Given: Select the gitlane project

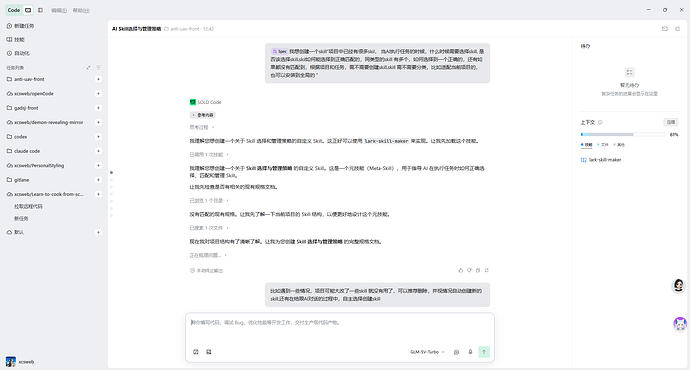Looking at the screenshot, I should coord(18,180).
